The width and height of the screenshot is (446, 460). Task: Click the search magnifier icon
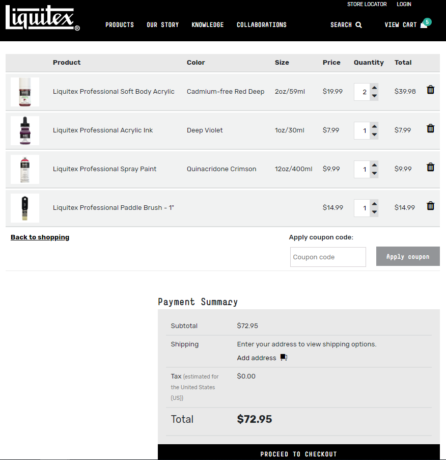click(x=358, y=25)
